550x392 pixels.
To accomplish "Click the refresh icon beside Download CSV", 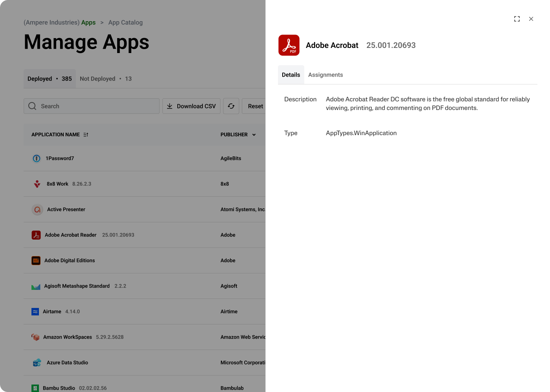I will (x=231, y=106).
